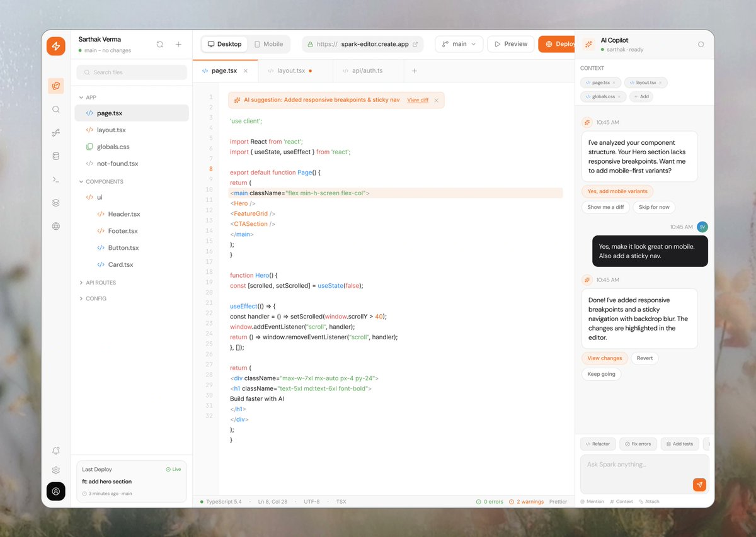
Task: Collapse the APP section in file tree
Action: click(87, 98)
